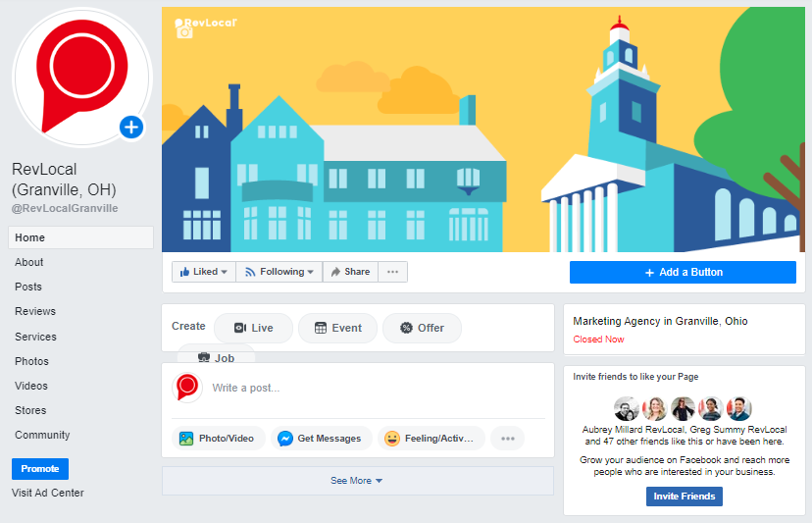Screen dimensions: 812x523
Task: Click the Invite Friends button
Action: point(685,497)
